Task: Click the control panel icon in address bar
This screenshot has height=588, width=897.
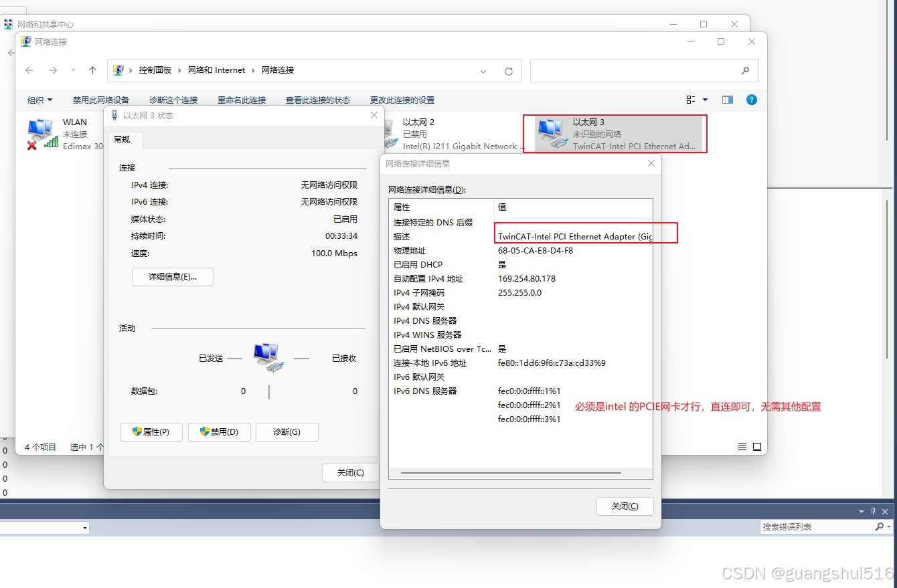Action: (118, 70)
